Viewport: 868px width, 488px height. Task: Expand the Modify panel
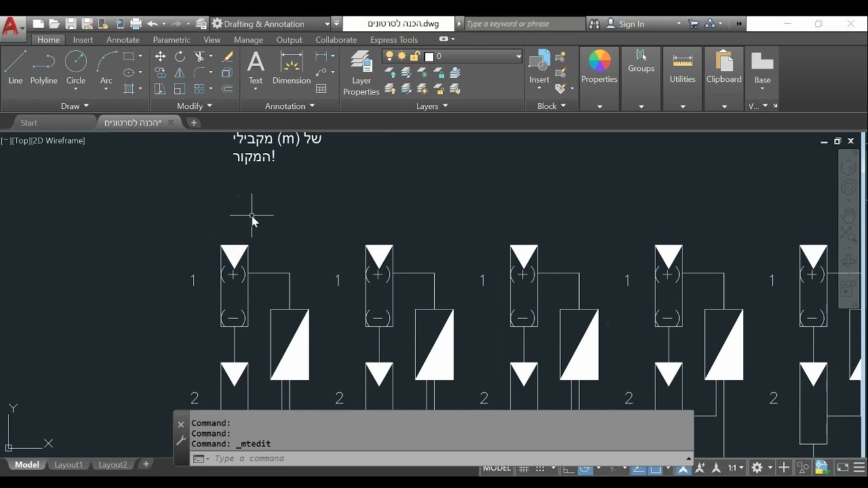coord(195,106)
